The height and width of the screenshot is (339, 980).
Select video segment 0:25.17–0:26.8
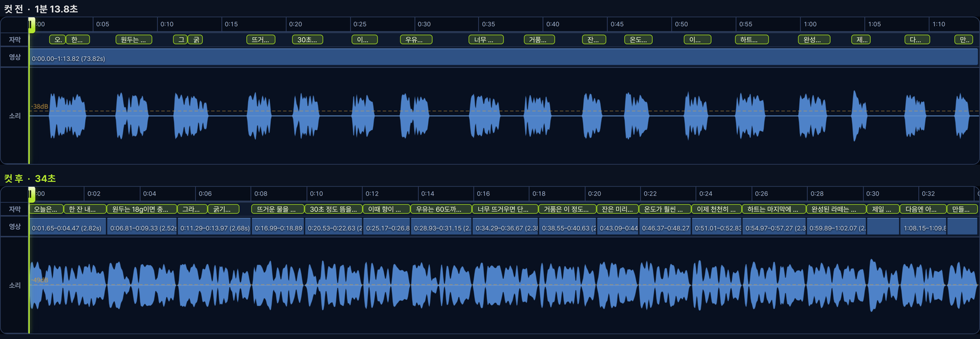coord(387,227)
